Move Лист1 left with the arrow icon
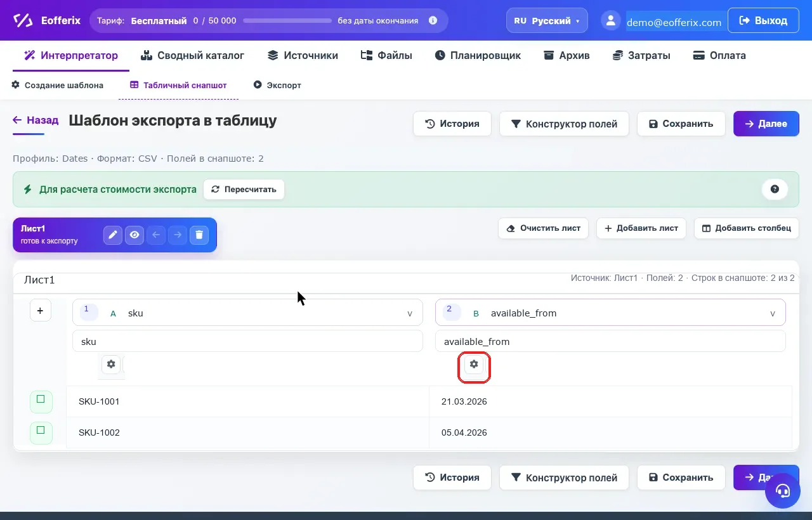 click(x=156, y=235)
